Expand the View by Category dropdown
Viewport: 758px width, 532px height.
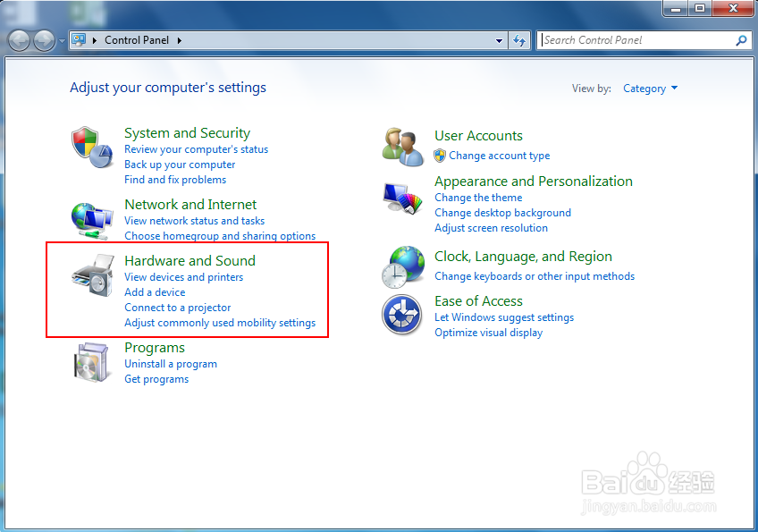[651, 89]
